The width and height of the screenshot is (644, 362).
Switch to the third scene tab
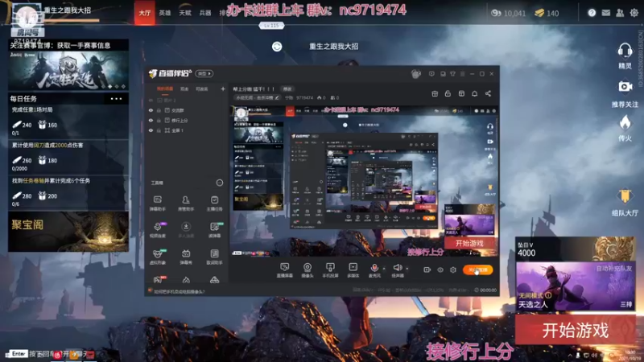[202, 88]
